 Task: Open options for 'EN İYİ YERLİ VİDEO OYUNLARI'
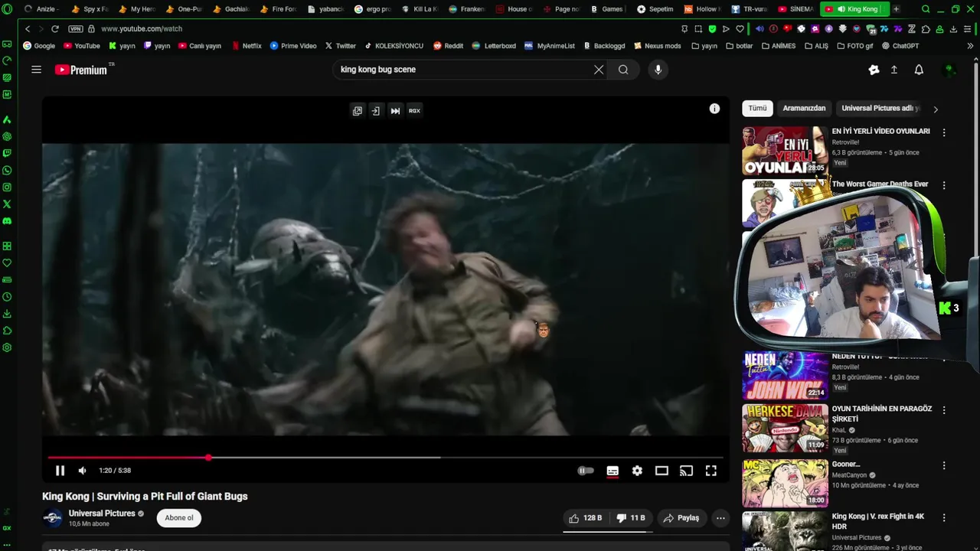[944, 132]
